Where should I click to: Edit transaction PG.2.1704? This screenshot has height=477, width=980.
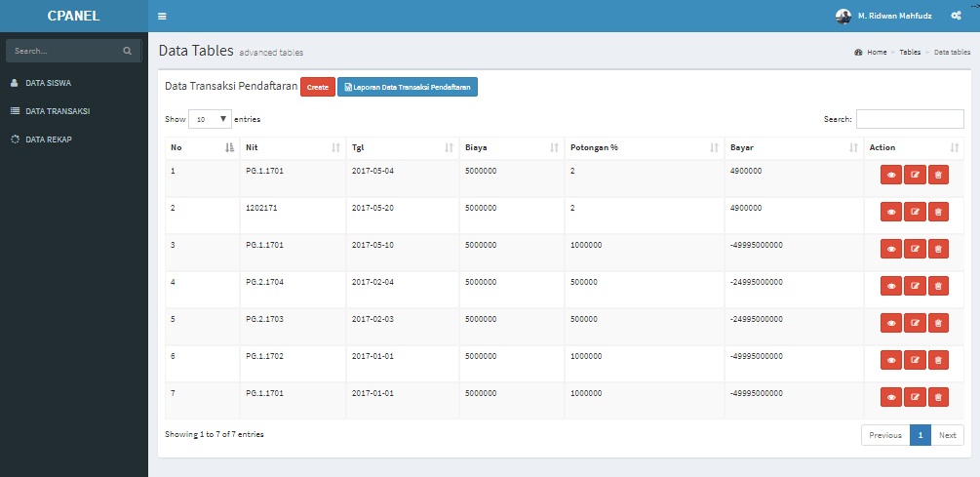point(915,286)
